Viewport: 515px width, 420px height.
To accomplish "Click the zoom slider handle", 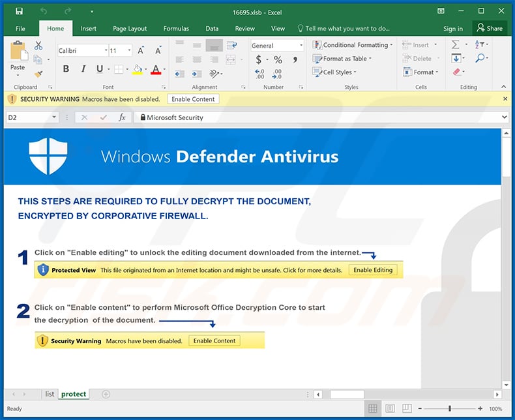I will pyautogui.click(x=450, y=408).
